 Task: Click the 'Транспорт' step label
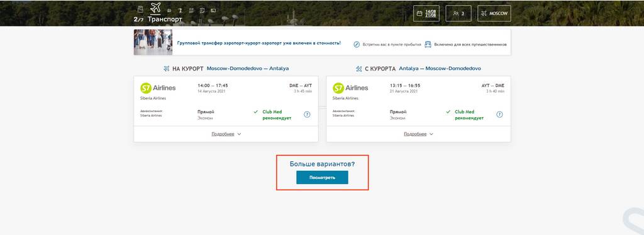click(165, 20)
